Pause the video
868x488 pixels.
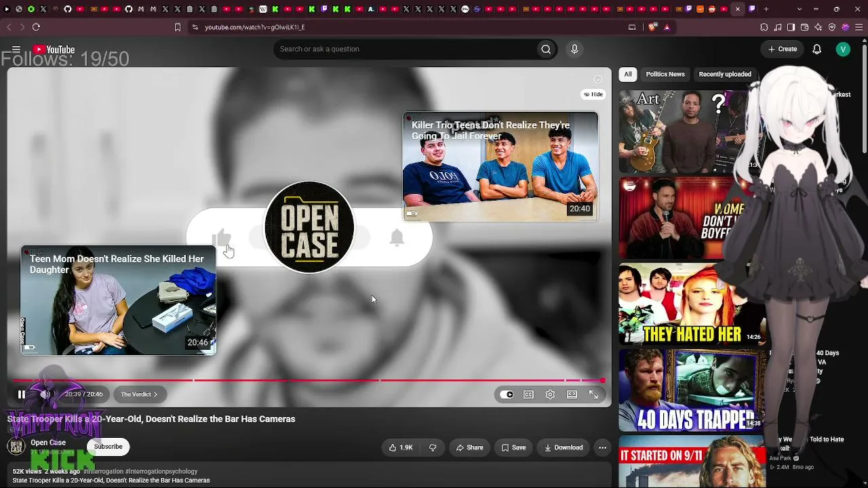click(22, 394)
